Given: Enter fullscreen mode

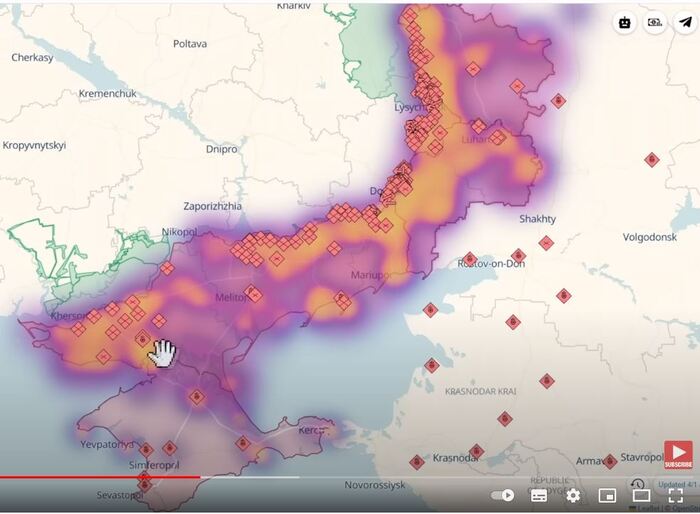Looking at the screenshot, I should point(675,495).
